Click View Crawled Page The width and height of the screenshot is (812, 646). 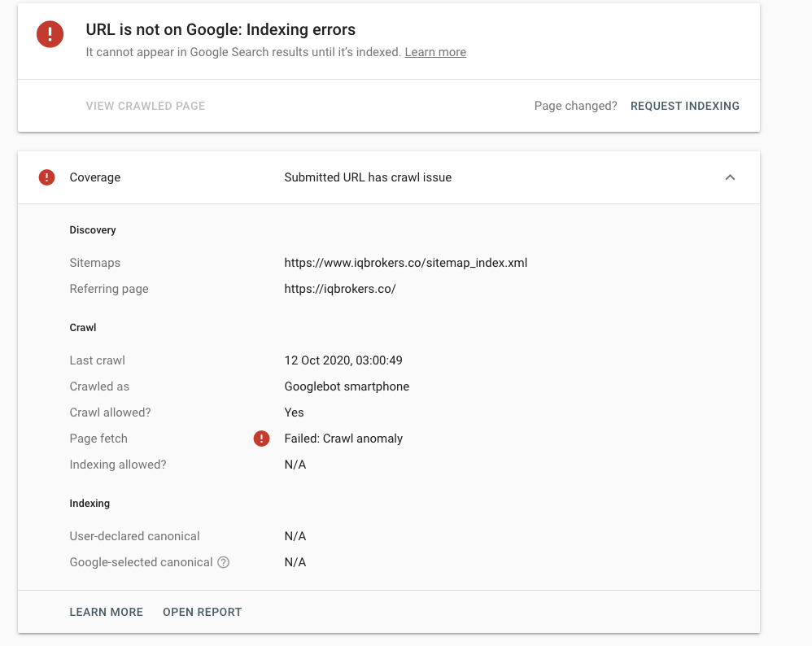click(x=146, y=106)
